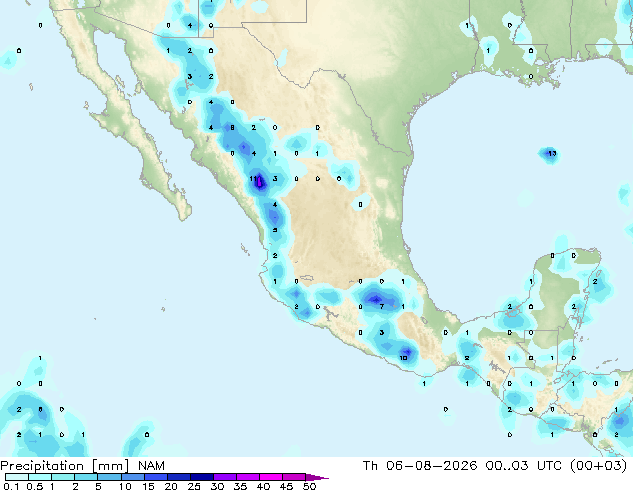The height and width of the screenshot is (490, 634).
Task: Click the legend tick label '15'
Action: pyautogui.click(x=148, y=486)
